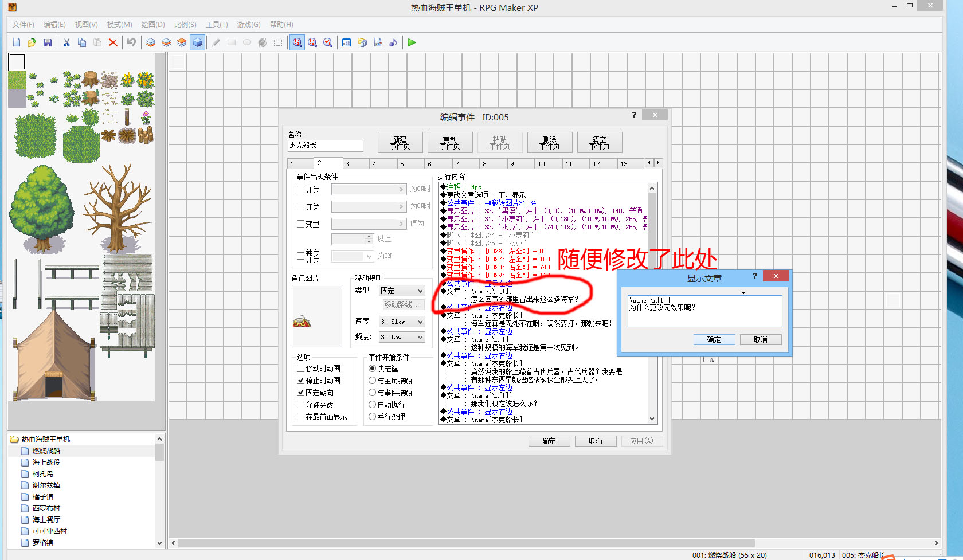Switch to event page tab 7

click(x=466, y=164)
